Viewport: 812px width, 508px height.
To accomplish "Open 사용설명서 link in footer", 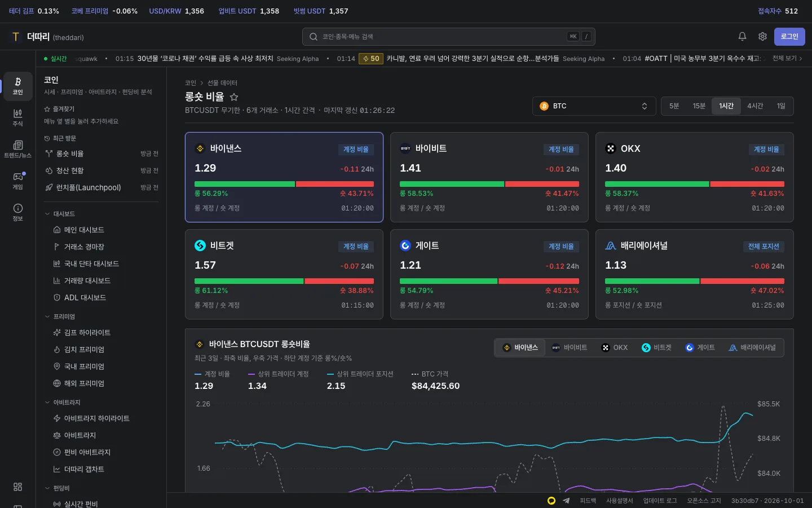I will [620, 501].
